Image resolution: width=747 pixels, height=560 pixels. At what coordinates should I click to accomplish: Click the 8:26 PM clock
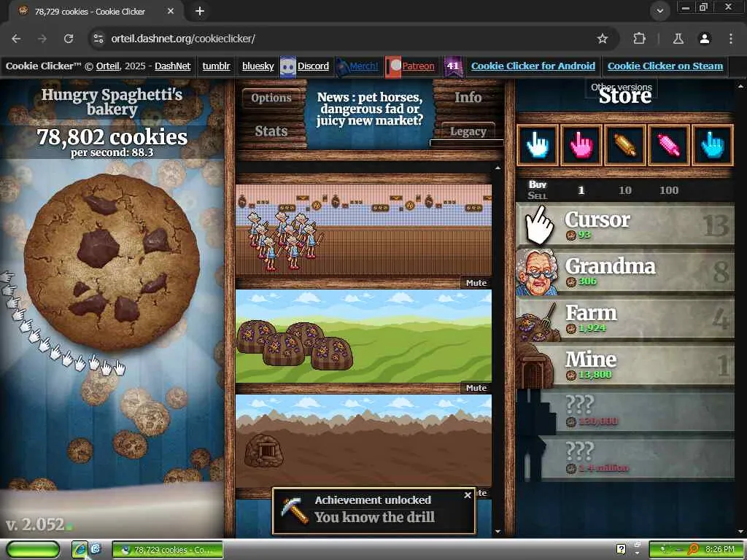pos(719,549)
